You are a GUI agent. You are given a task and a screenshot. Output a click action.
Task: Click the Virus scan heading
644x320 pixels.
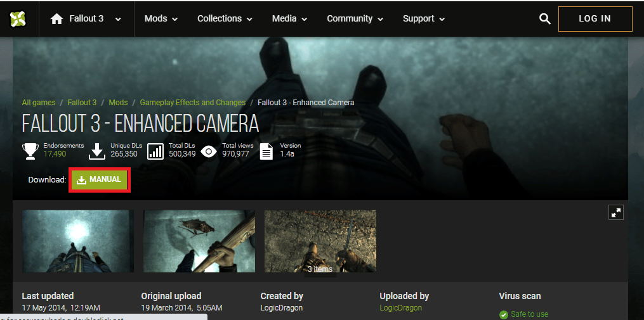coord(520,296)
